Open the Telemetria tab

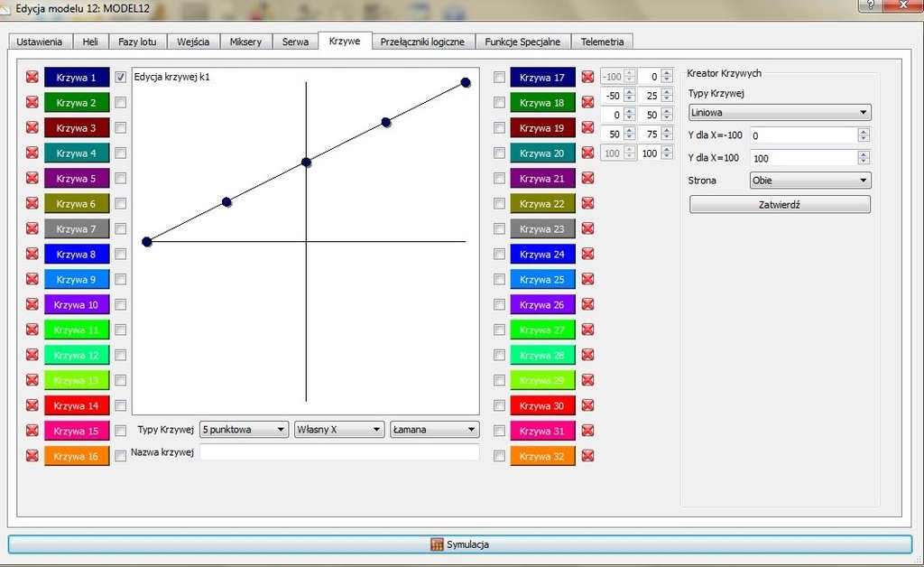[601, 42]
